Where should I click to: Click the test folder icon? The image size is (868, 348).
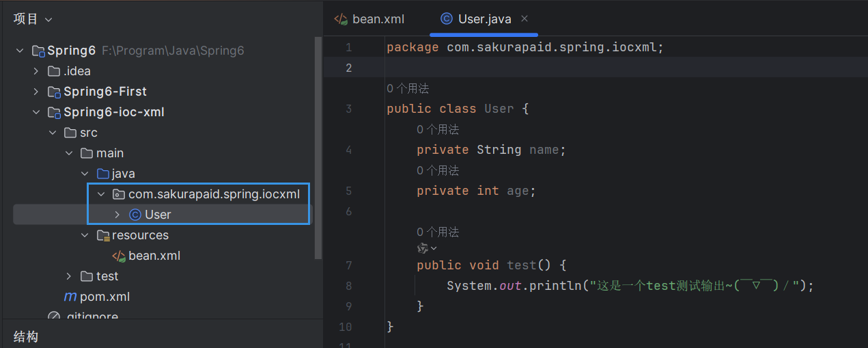[87, 276]
